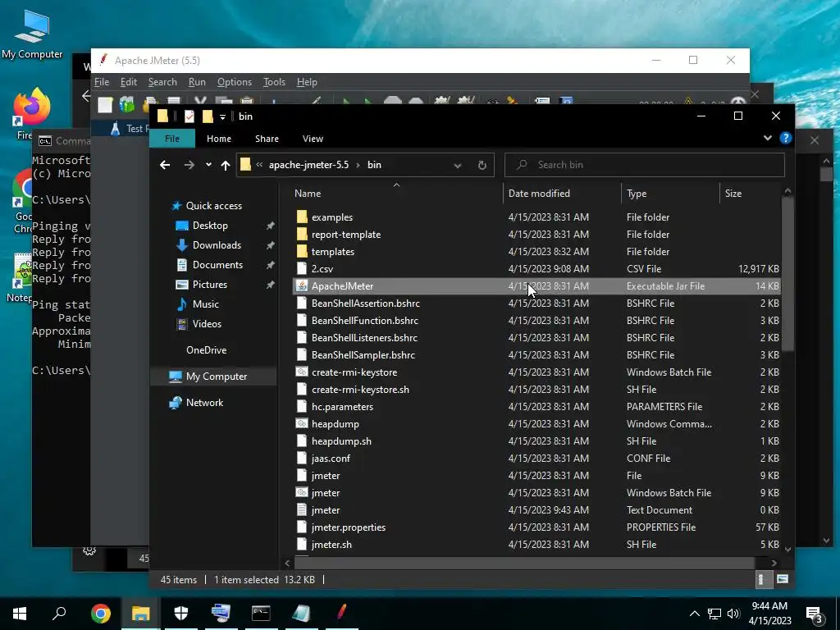Go up one folder level
The image size is (840, 630).
click(226, 165)
